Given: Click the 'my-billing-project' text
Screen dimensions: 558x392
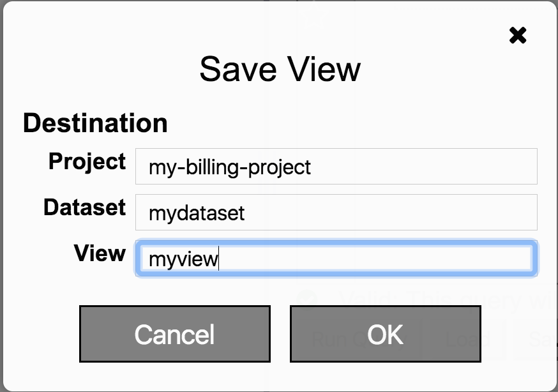Looking at the screenshot, I should tap(230, 167).
